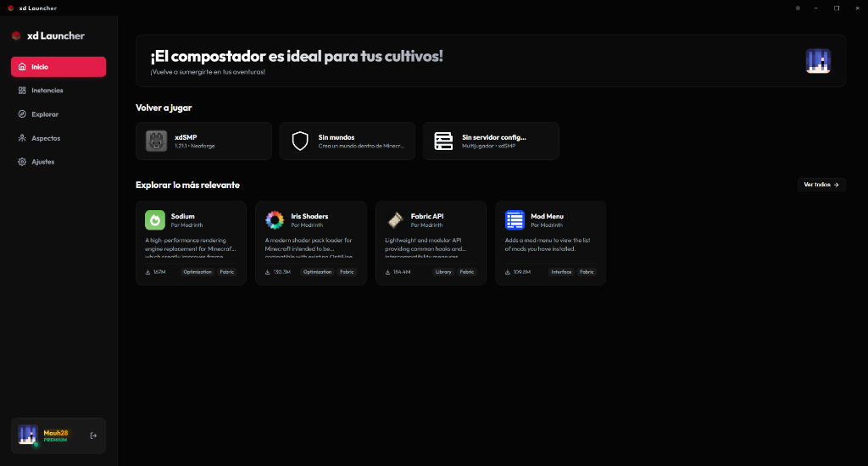Open the Sin mundos card
The image size is (868, 466).
point(347,141)
